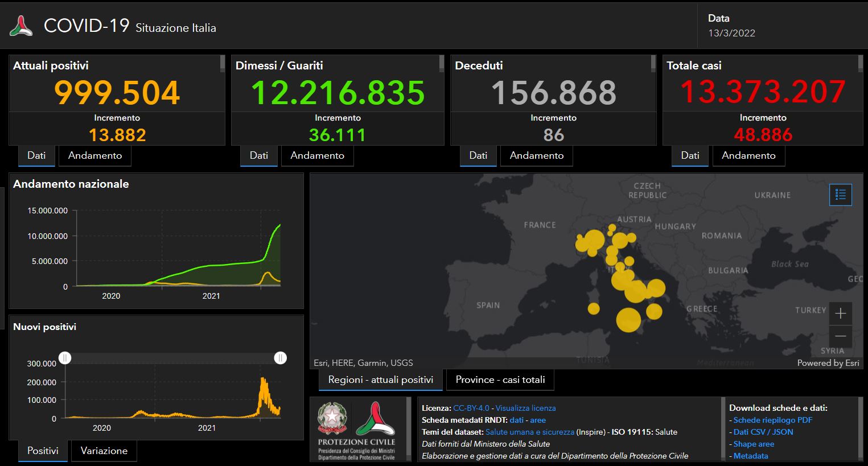
Task: Select Andamento tab under Deceduti
Action: pos(536,155)
